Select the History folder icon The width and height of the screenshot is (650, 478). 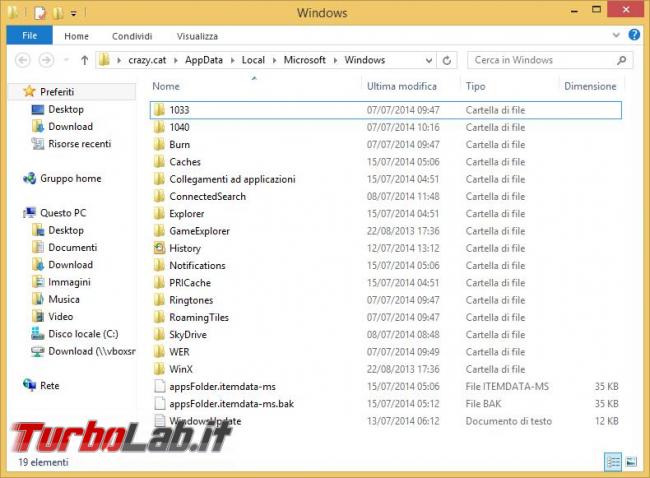[x=159, y=248]
